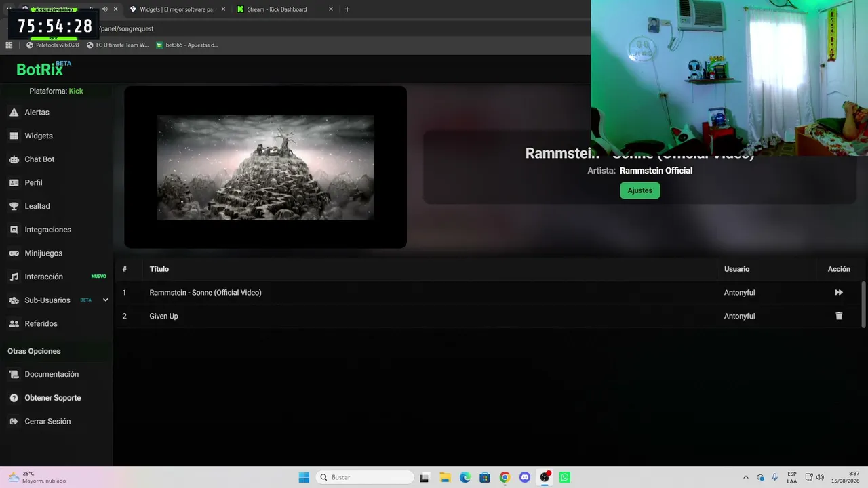Open Microsoft Store from the taskbar
The height and width of the screenshot is (488, 868).
pyautogui.click(x=485, y=477)
